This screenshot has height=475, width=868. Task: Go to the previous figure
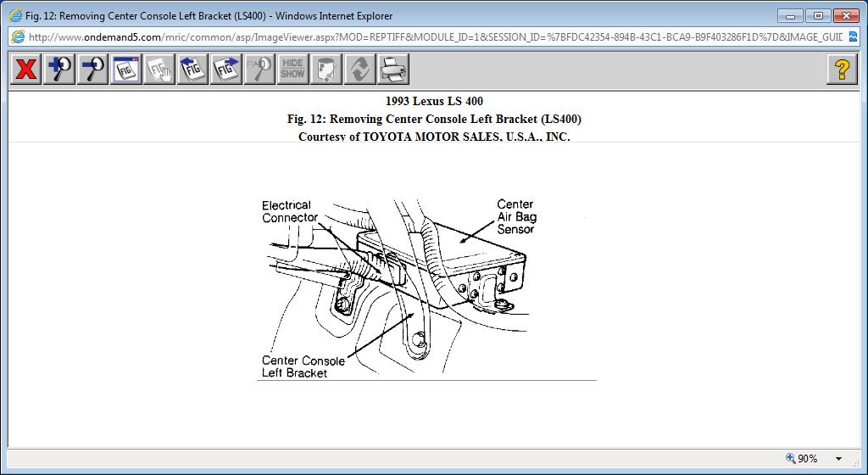(x=192, y=70)
